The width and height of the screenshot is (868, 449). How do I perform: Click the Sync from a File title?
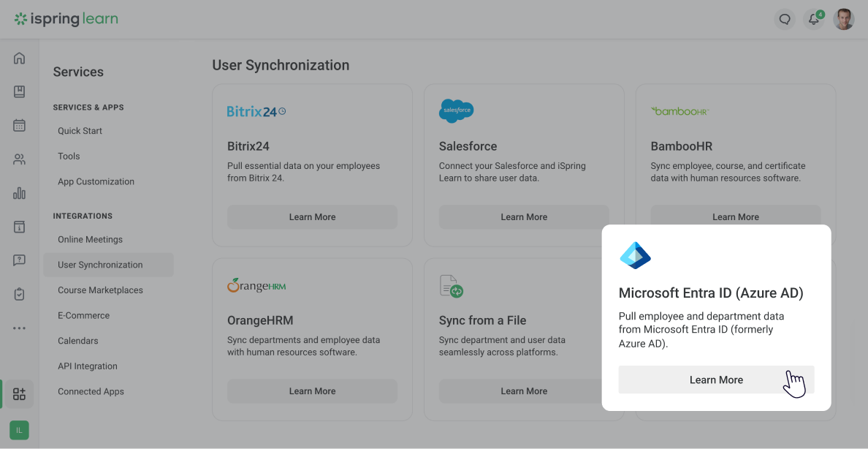[483, 320]
